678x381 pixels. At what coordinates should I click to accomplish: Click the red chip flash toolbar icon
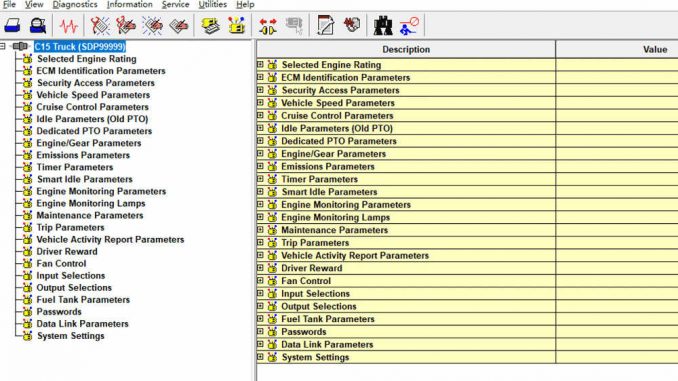pos(352,25)
